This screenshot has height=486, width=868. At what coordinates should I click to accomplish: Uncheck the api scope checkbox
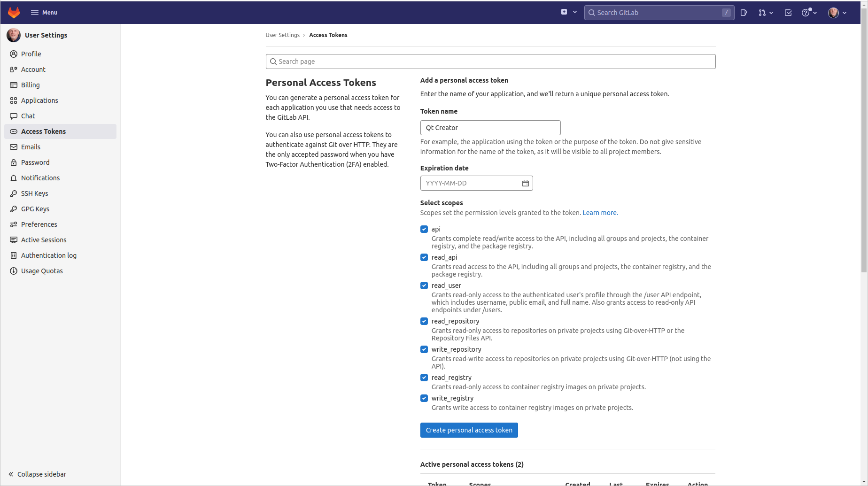coord(424,229)
